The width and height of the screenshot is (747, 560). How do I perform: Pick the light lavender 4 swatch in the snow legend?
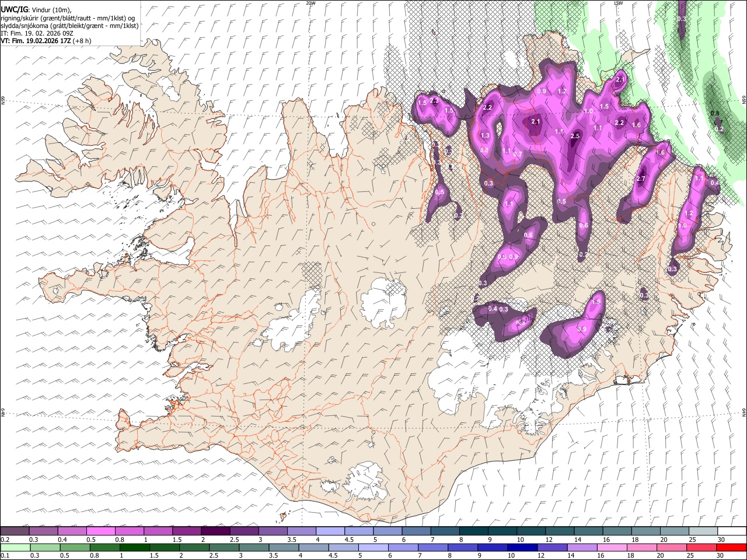pos(330,531)
